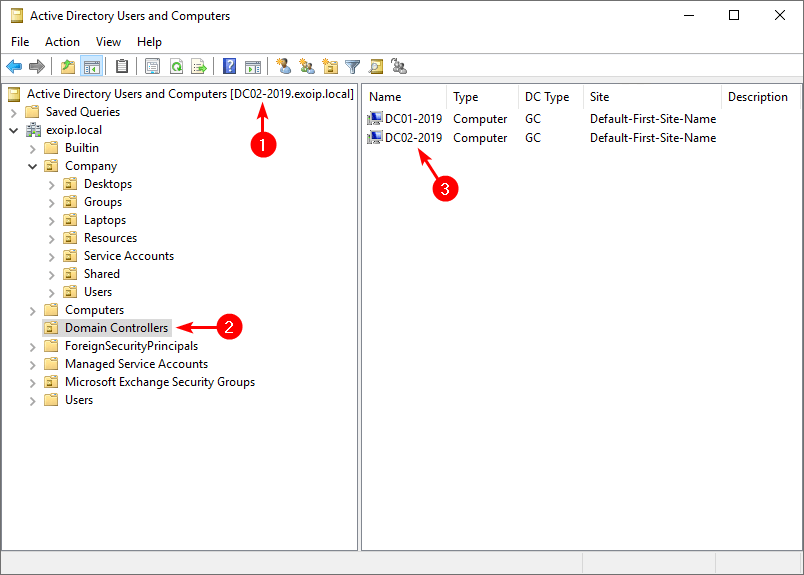Open the View menu
Screen dimensions: 804x575
click(108, 42)
